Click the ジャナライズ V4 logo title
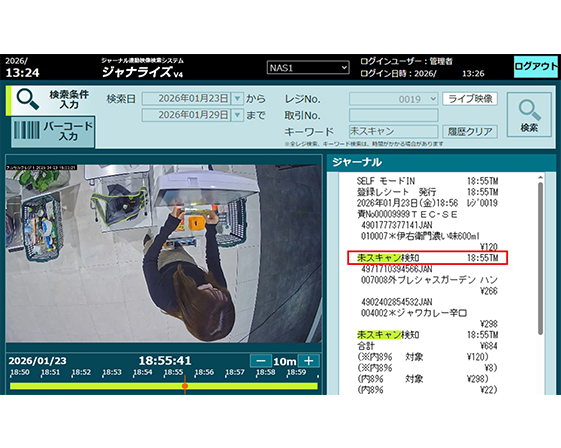Viewport: 561px width, 448px height. (x=142, y=72)
